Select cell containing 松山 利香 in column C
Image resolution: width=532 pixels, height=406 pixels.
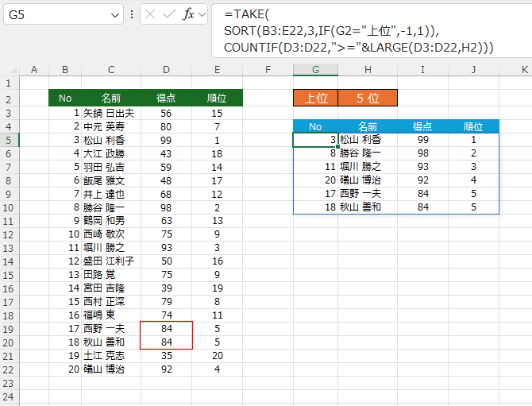click(x=109, y=139)
